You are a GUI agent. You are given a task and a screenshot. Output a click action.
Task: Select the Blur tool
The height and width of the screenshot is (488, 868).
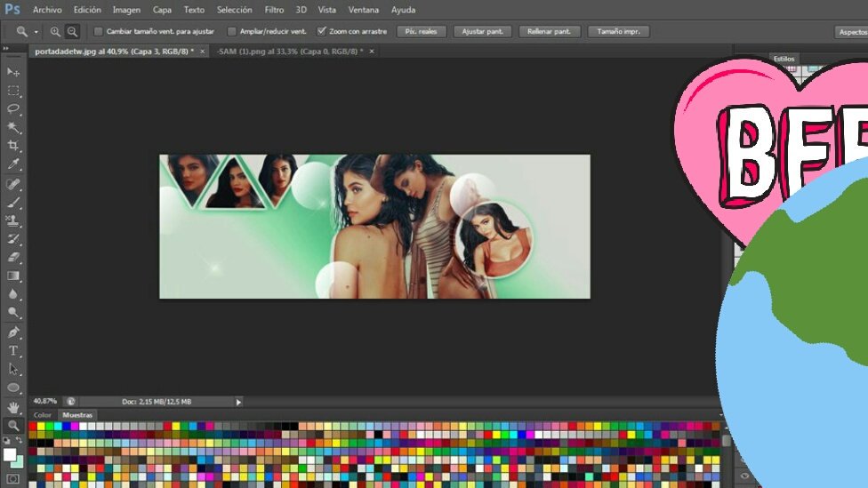click(13, 294)
